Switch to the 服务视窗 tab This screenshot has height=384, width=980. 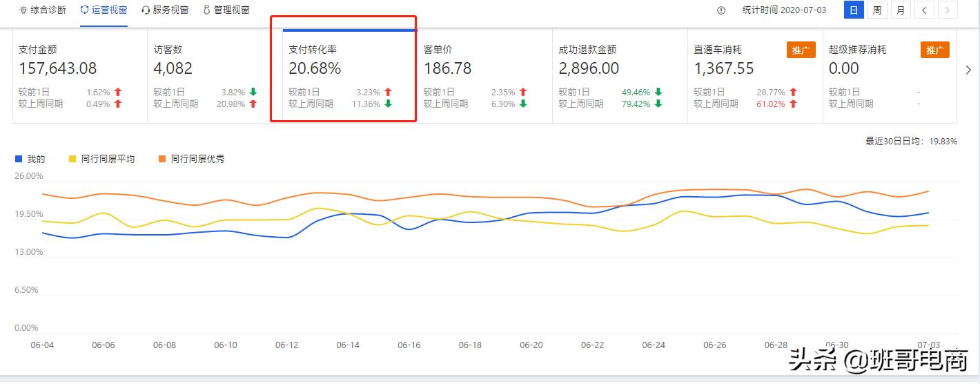(x=165, y=10)
